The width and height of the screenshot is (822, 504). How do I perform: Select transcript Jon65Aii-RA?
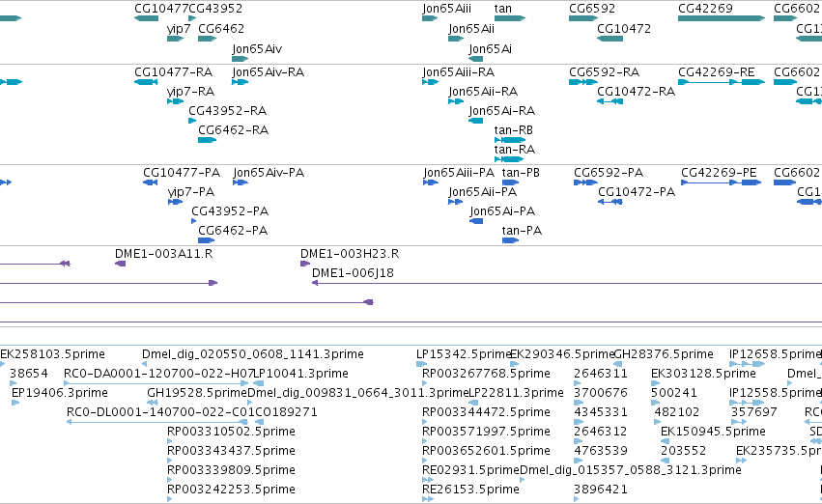[x=483, y=92]
